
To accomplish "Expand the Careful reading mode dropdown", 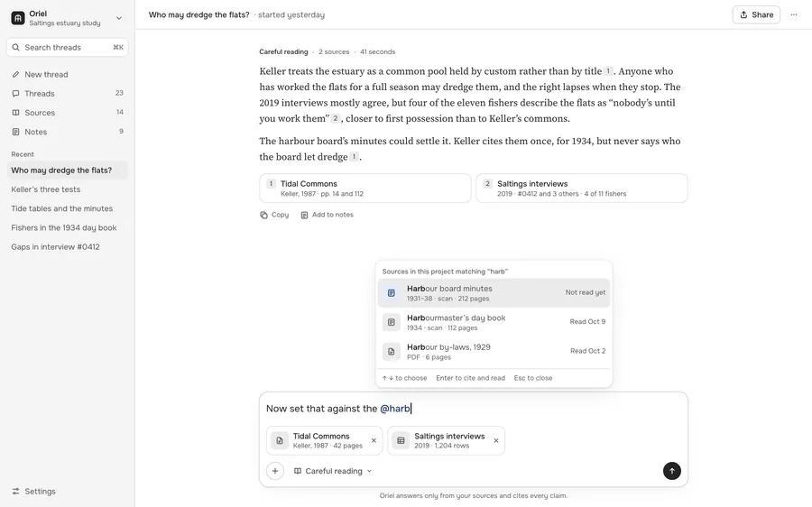I will pos(333,471).
